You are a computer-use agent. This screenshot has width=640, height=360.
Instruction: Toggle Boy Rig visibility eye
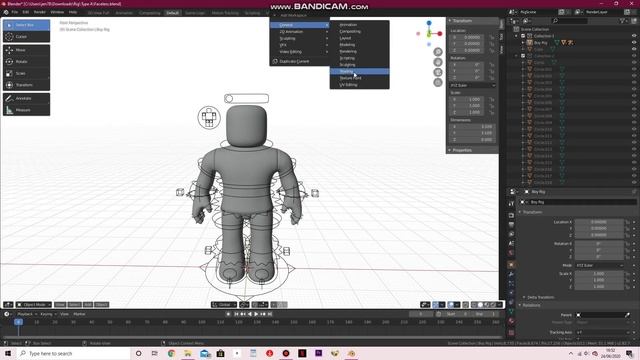[x=634, y=42]
